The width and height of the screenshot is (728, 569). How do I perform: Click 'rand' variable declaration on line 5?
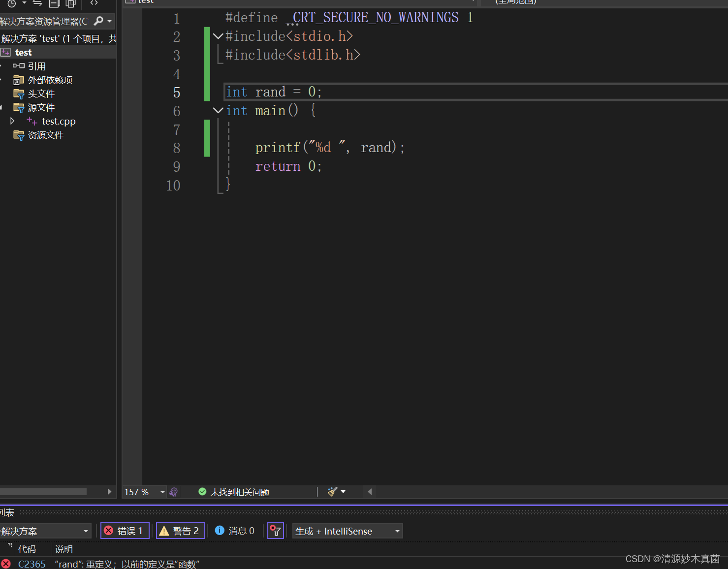click(x=270, y=92)
